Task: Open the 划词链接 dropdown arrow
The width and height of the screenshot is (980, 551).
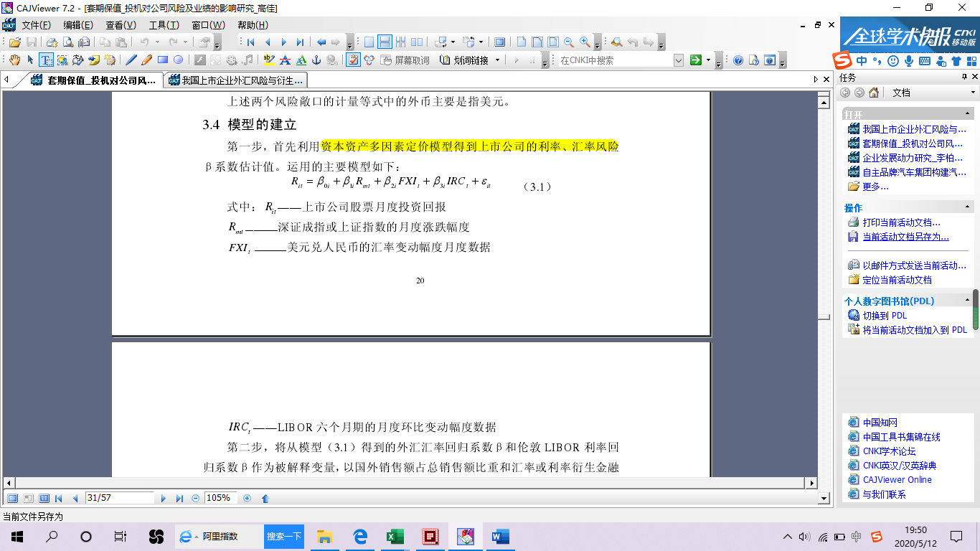Action: tap(497, 60)
